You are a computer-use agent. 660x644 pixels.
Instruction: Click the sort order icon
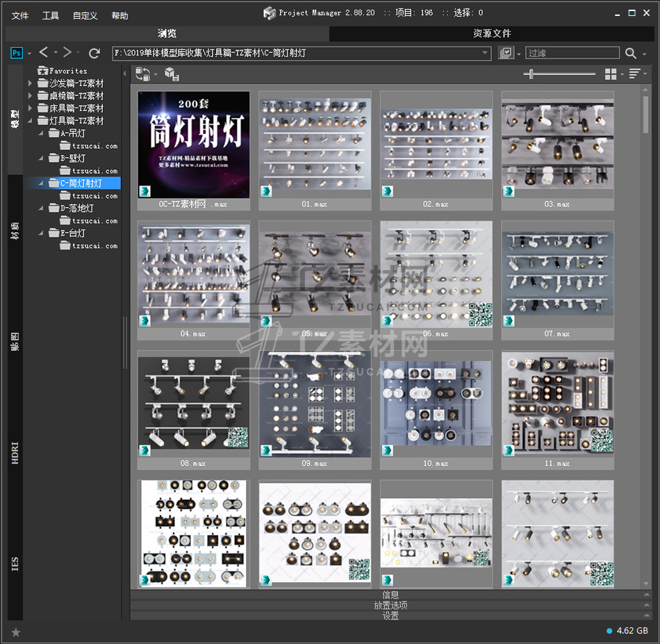pos(633,74)
